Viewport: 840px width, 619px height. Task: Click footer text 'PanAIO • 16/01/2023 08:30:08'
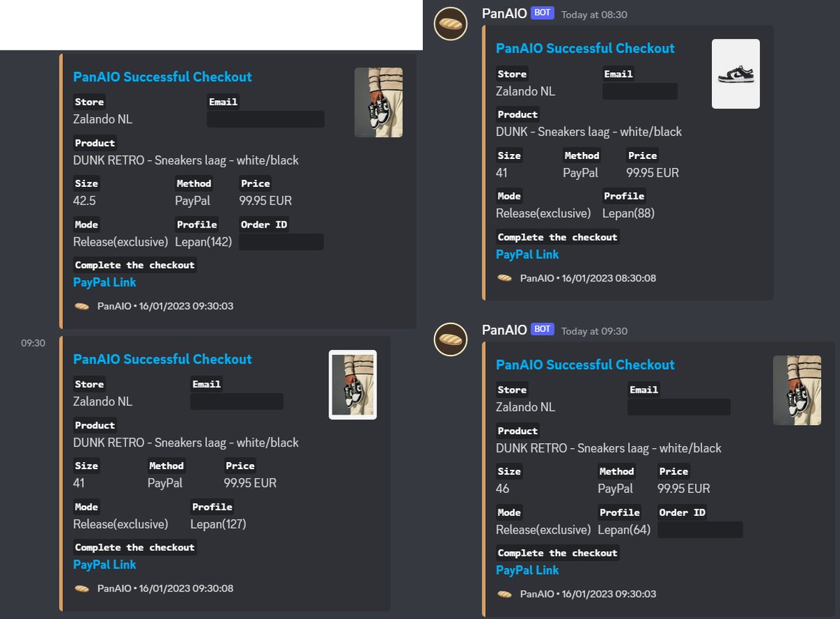(588, 278)
